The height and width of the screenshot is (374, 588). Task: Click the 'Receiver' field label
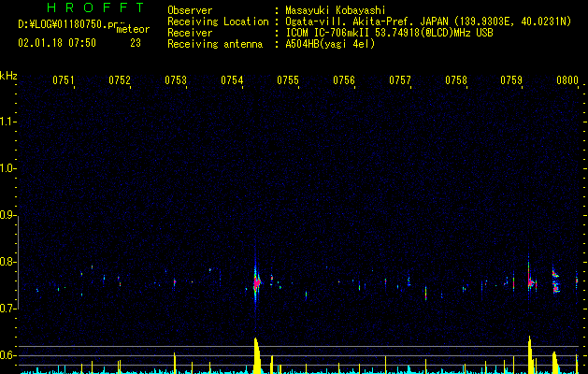click(190, 33)
